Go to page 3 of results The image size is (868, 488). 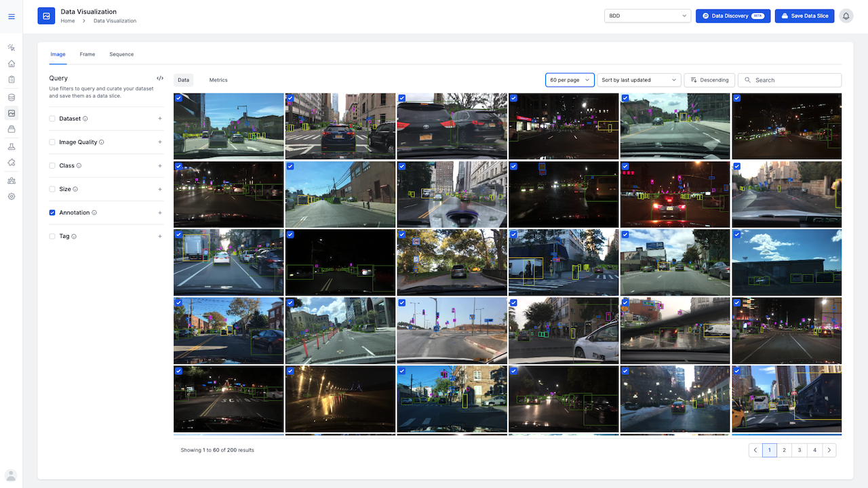[800, 450]
